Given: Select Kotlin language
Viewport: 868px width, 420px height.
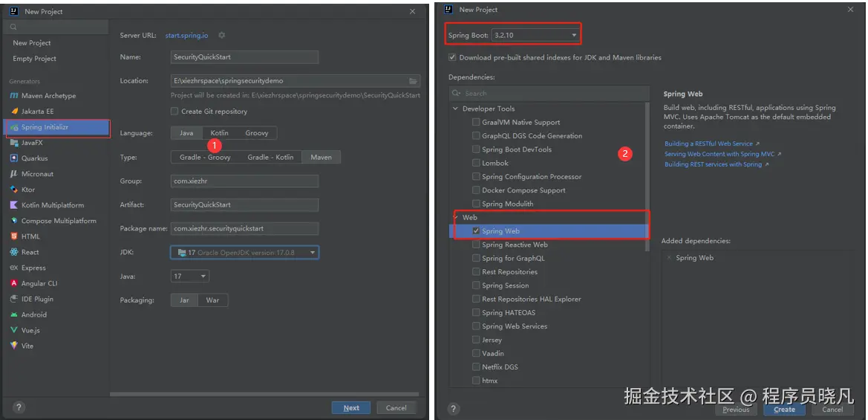Looking at the screenshot, I should [219, 133].
